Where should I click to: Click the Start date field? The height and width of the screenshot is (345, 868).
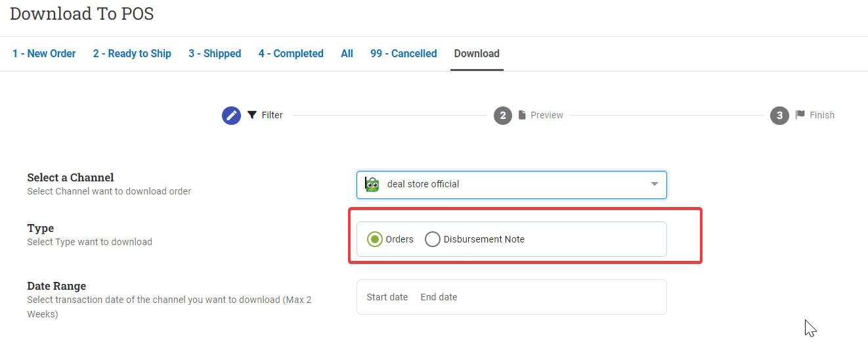click(387, 297)
